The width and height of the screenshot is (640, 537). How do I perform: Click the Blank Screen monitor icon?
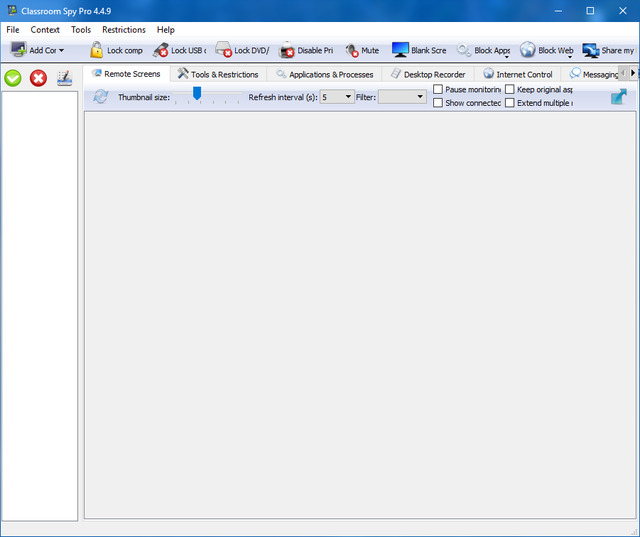click(400, 50)
